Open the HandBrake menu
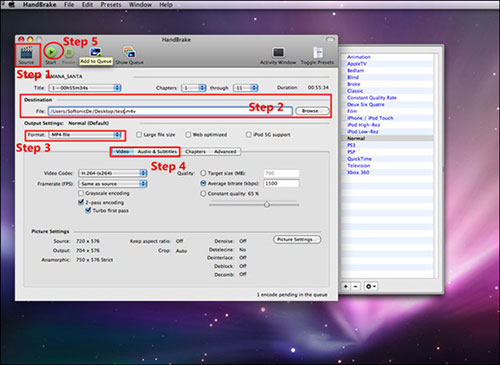 [x=39, y=5]
